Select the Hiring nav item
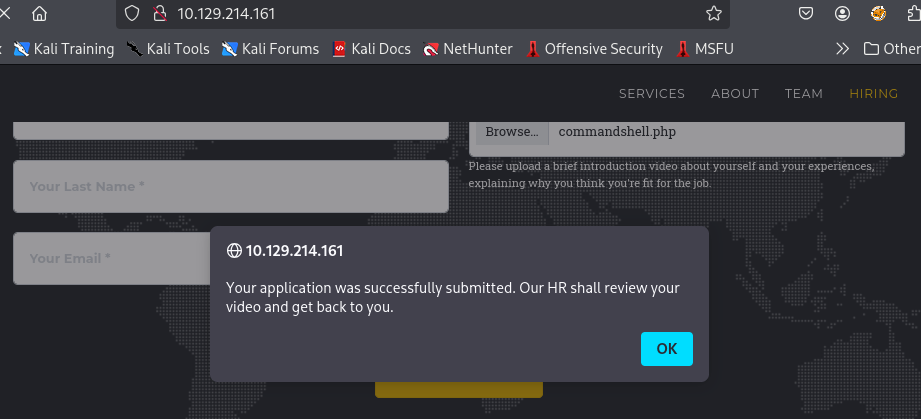Viewport: 921px width, 419px height. tap(874, 94)
